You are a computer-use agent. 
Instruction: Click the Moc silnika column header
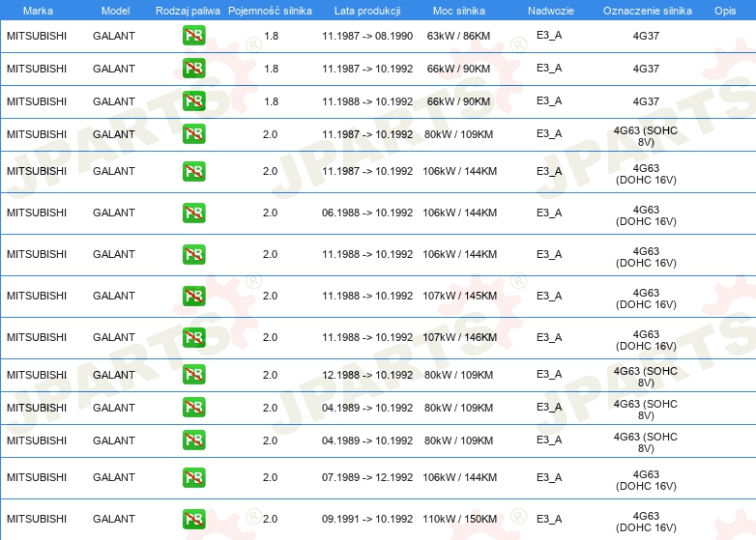(459, 11)
